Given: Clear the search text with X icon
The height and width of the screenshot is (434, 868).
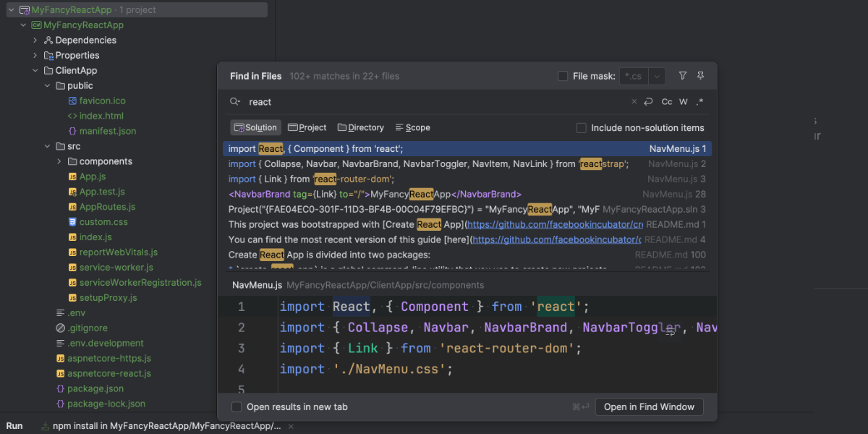Looking at the screenshot, I should (634, 102).
